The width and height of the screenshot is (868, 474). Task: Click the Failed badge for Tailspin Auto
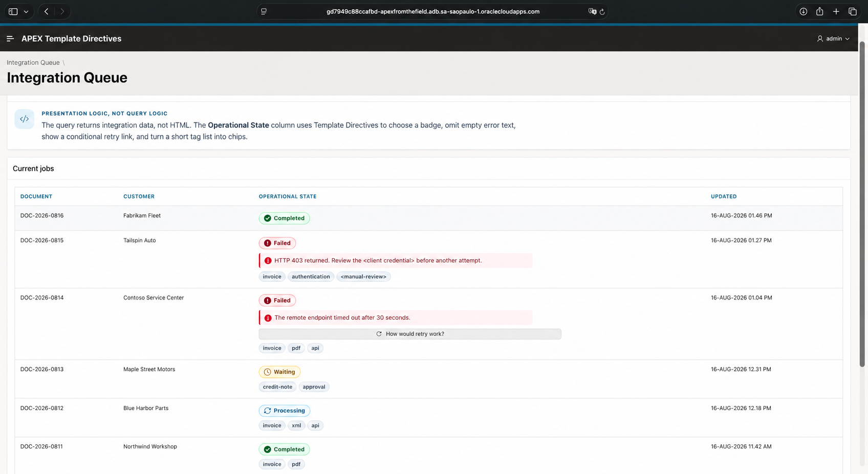(277, 243)
